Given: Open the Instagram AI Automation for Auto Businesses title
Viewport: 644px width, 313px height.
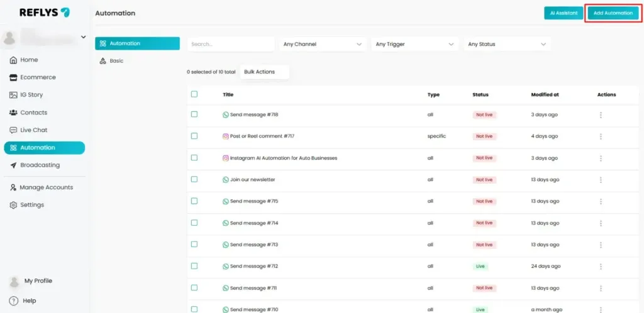Looking at the screenshot, I should 284,158.
